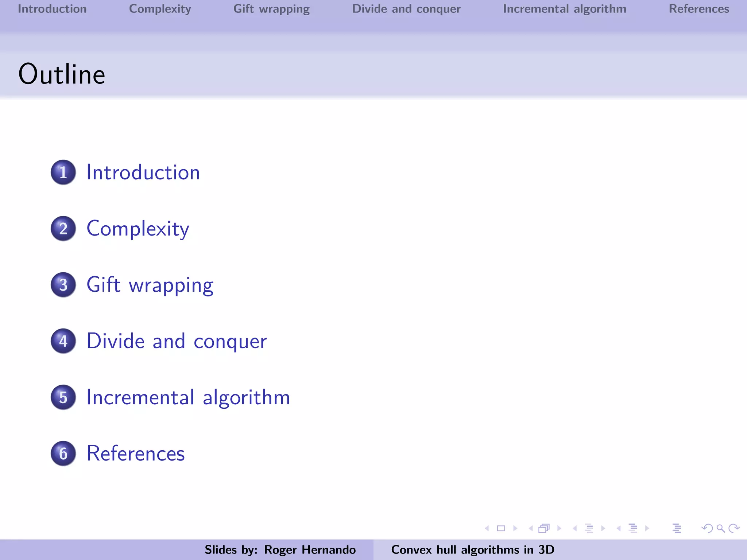Click the number 2 bullet ball
This screenshot has width=747, height=560.
(x=63, y=229)
